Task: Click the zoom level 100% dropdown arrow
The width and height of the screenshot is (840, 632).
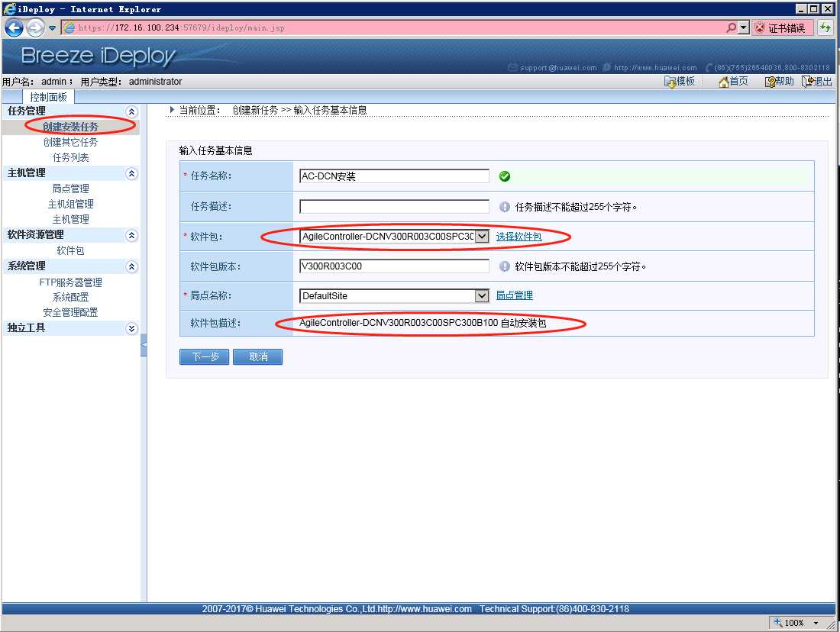Action: tap(816, 623)
